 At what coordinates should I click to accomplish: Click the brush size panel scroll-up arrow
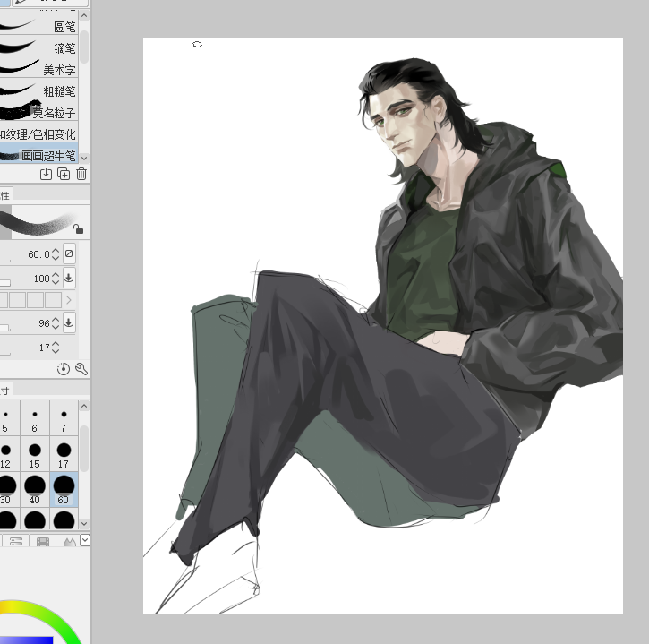coord(84,406)
